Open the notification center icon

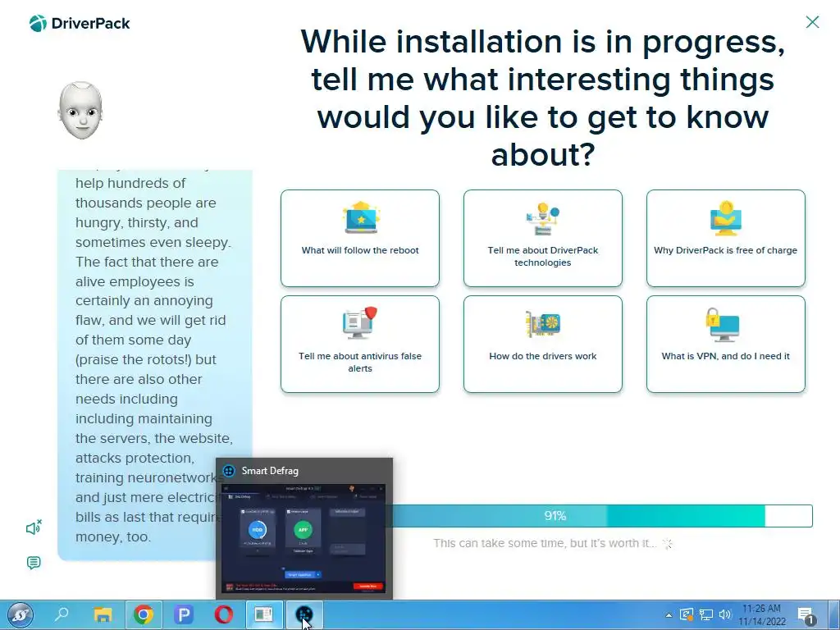[x=806, y=615]
